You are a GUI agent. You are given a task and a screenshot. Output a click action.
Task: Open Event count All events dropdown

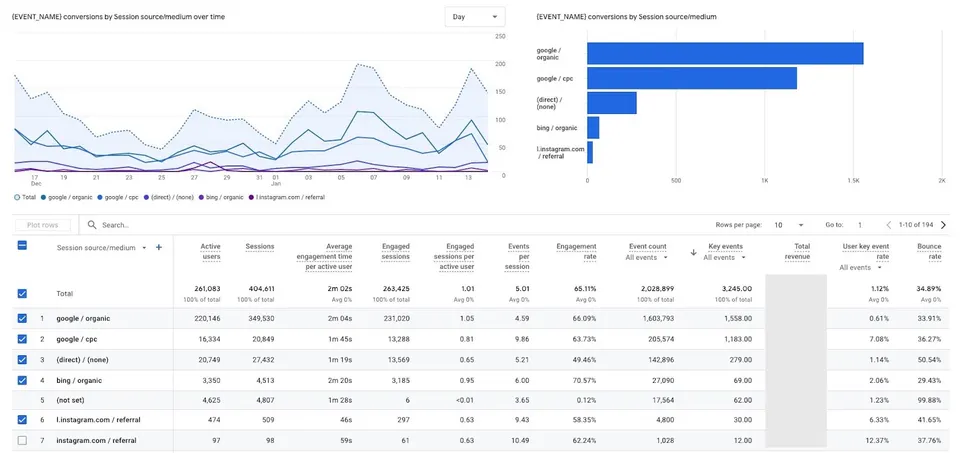coord(645,258)
